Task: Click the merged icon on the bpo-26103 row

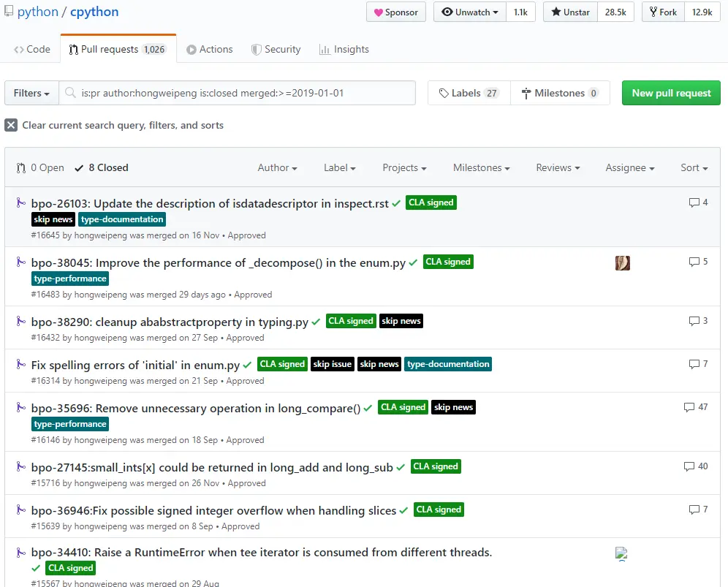Action: [x=20, y=203]
